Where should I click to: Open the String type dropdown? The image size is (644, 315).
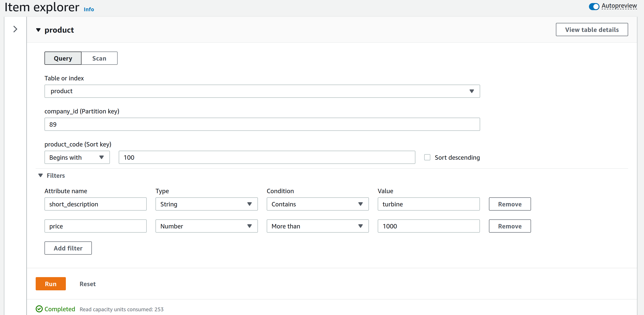pos(206,204)
